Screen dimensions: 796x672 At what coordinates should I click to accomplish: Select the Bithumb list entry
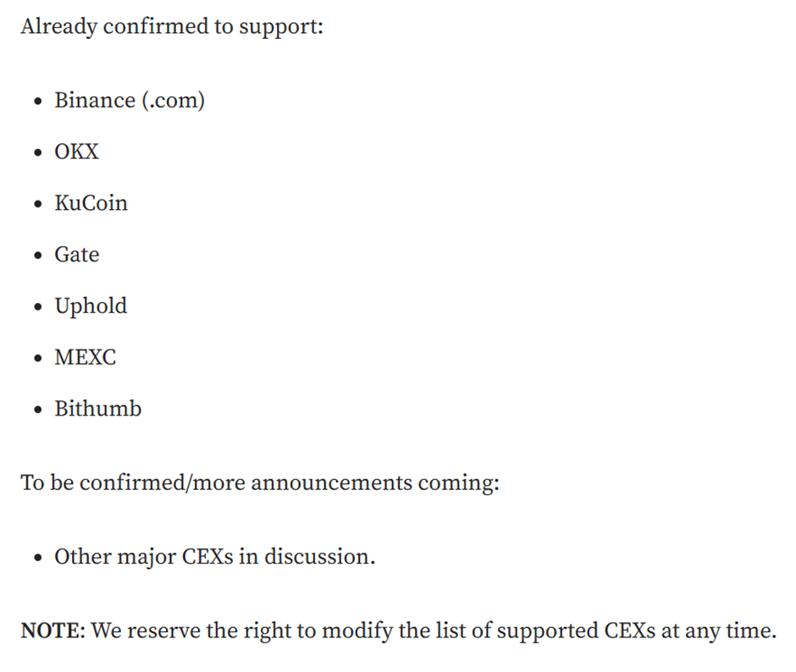(98, 409)
